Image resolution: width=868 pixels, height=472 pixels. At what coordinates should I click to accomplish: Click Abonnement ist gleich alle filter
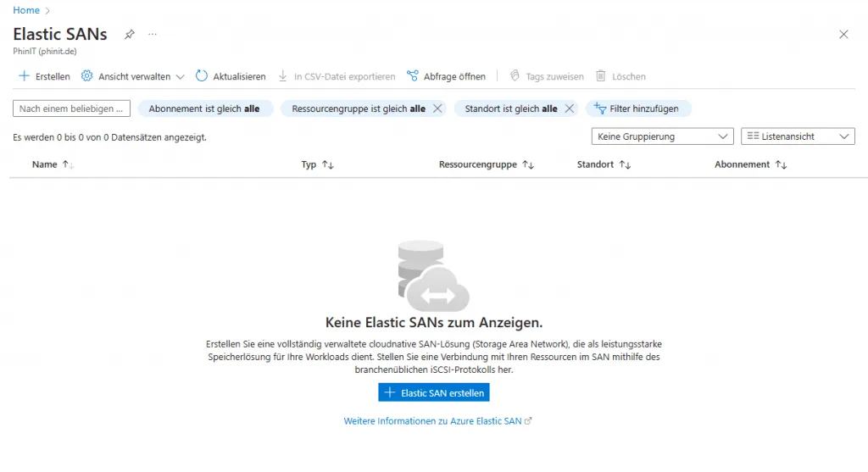[x=203, y=108]
